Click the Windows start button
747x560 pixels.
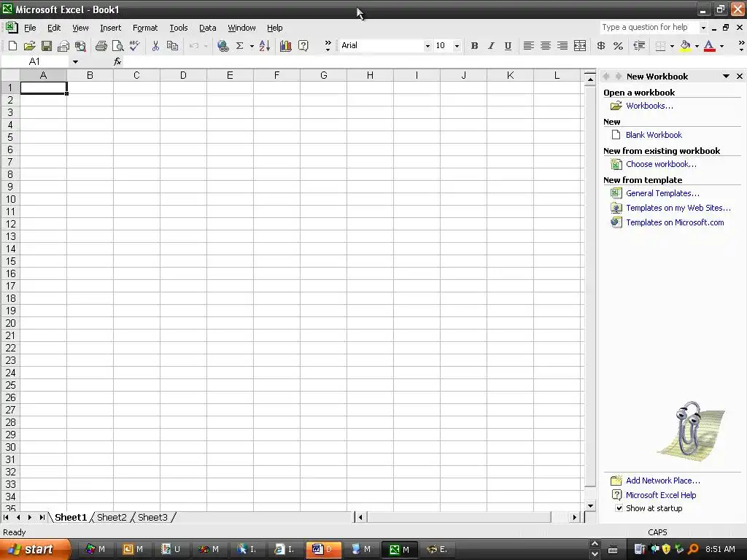pos(34,550)
